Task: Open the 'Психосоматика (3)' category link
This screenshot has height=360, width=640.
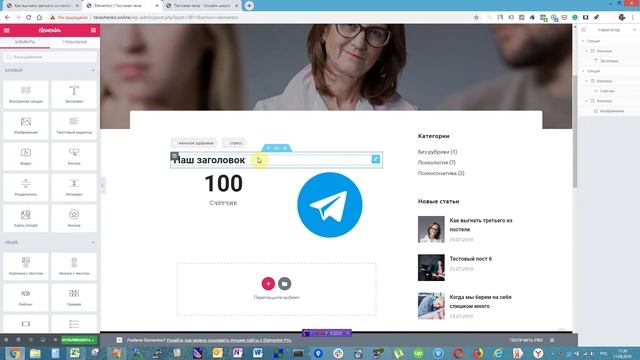Action: click(441, 173)
